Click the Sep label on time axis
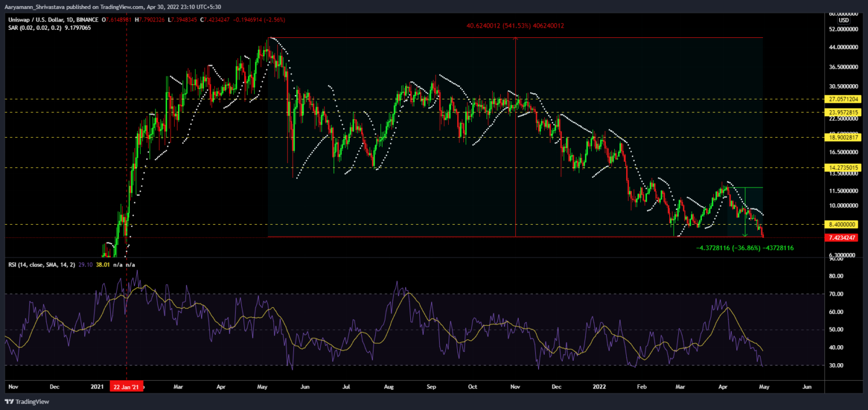 point(431,387)
